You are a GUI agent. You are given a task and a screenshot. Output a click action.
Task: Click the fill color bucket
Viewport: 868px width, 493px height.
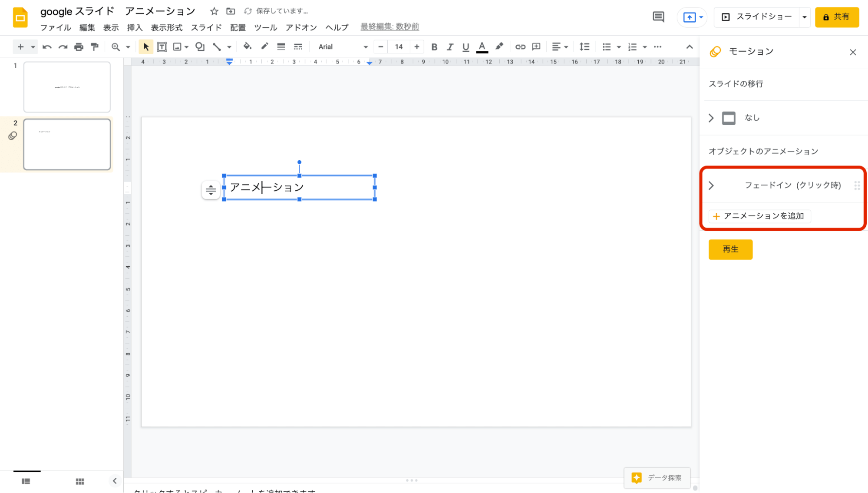248,46
